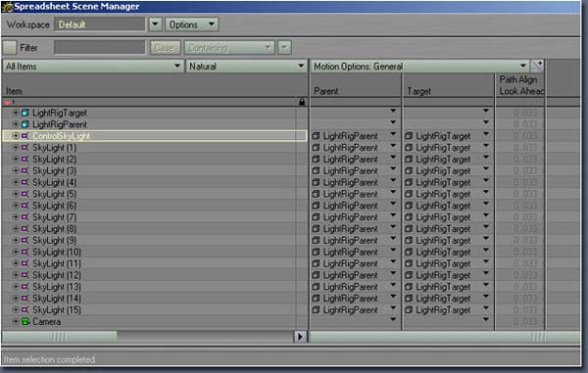Viewport: 588px width, 373px height.
Task: Click the Spreadsheet Scene Manager title icon
Action: pos(7,7)
